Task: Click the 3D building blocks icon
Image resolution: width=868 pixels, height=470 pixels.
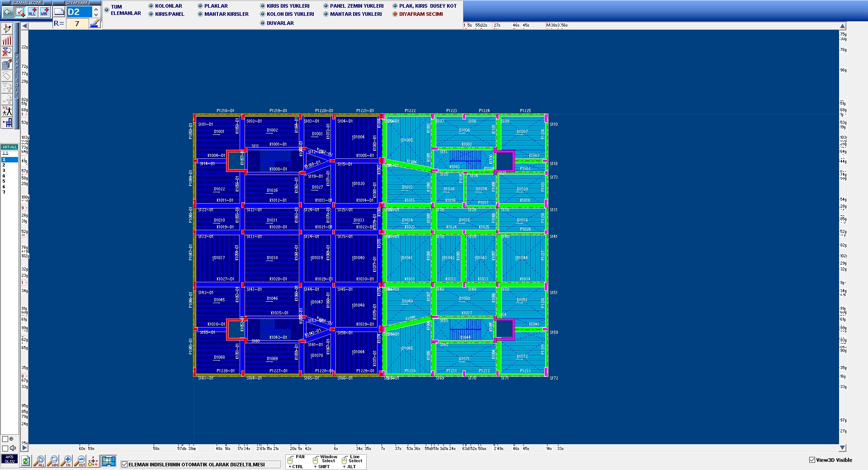Action: click(7, 64)
